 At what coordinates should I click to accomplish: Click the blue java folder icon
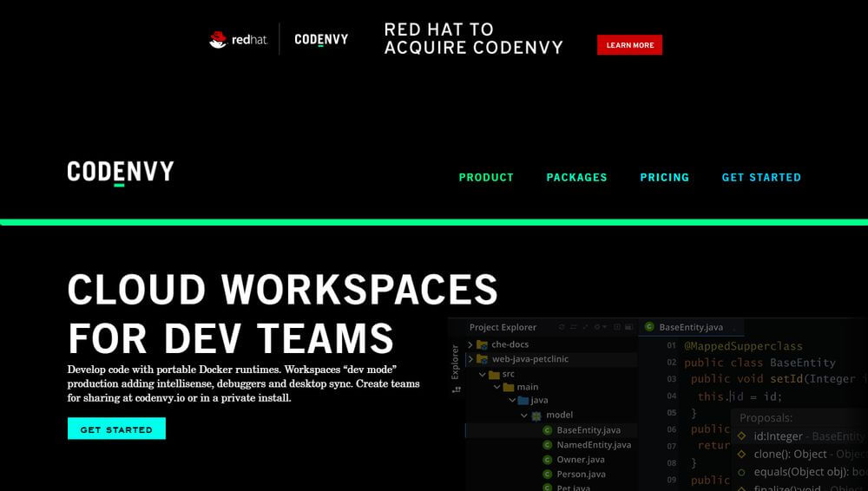[523, 400]
